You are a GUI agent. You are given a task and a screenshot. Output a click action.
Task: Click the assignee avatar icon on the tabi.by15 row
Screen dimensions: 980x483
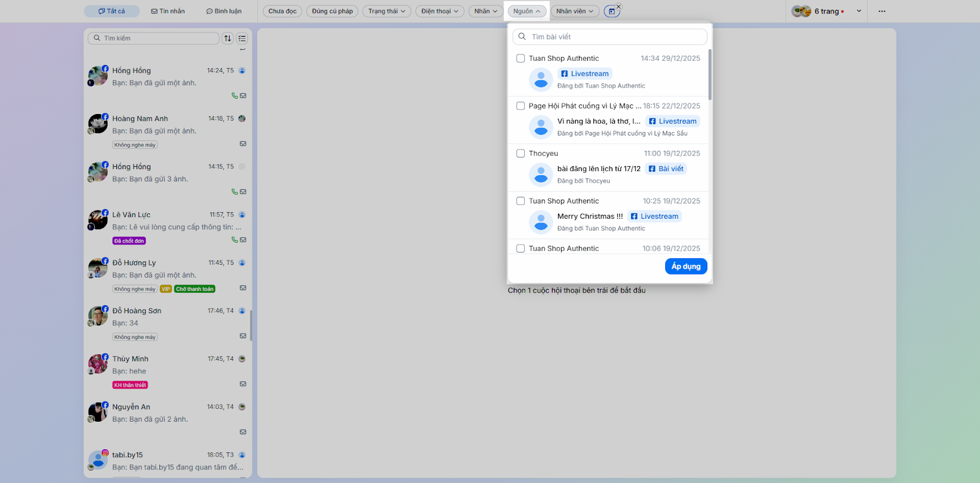(242, 455)
